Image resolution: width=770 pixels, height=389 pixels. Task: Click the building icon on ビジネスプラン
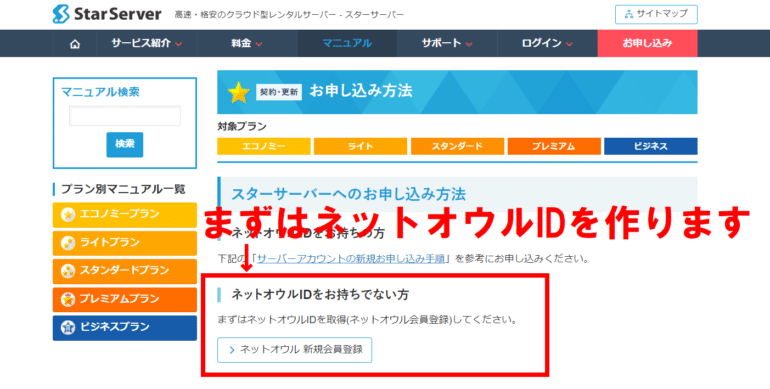pos(68,328)
